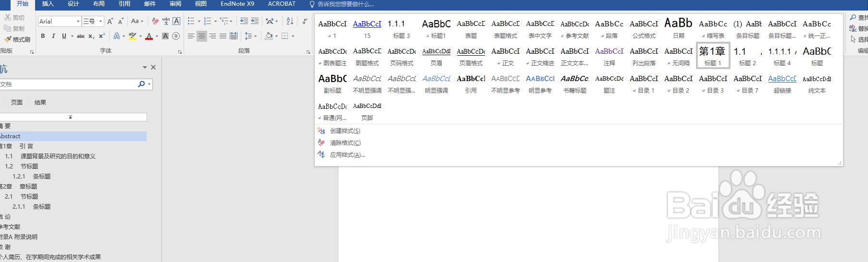This screenshot has height=262, width=868.
Task: Click the Format Painter (格式刷) brush
Action: coord(17,39)
